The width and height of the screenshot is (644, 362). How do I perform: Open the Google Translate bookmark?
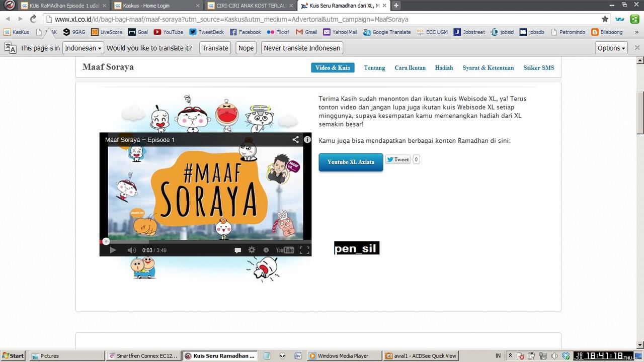click(387, 32)
